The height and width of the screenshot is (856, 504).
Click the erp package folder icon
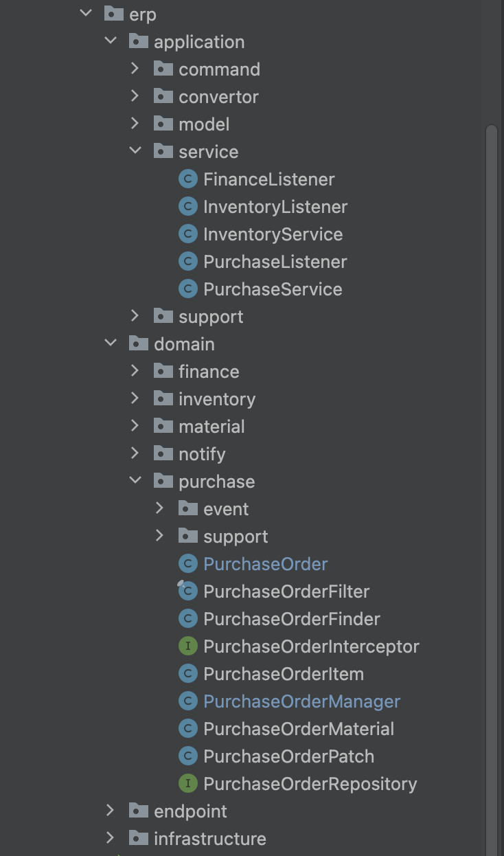pyautogui.click(x=113, y=14)
